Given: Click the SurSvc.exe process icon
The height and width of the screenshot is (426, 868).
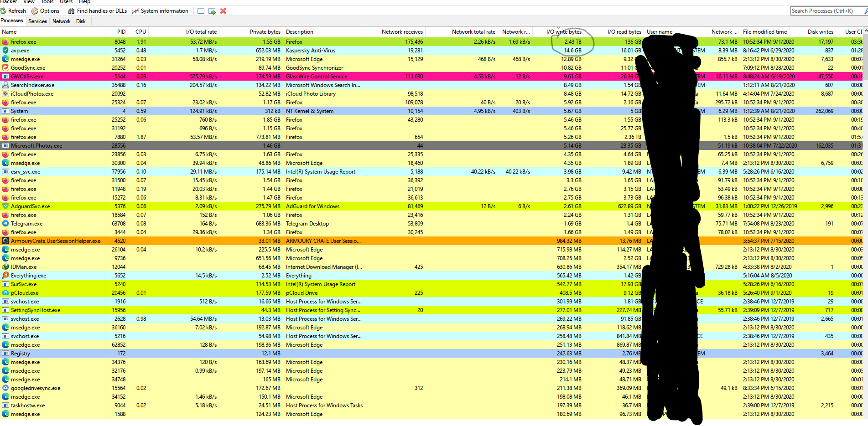Looking at the screenshot, I should pos(5,284).
